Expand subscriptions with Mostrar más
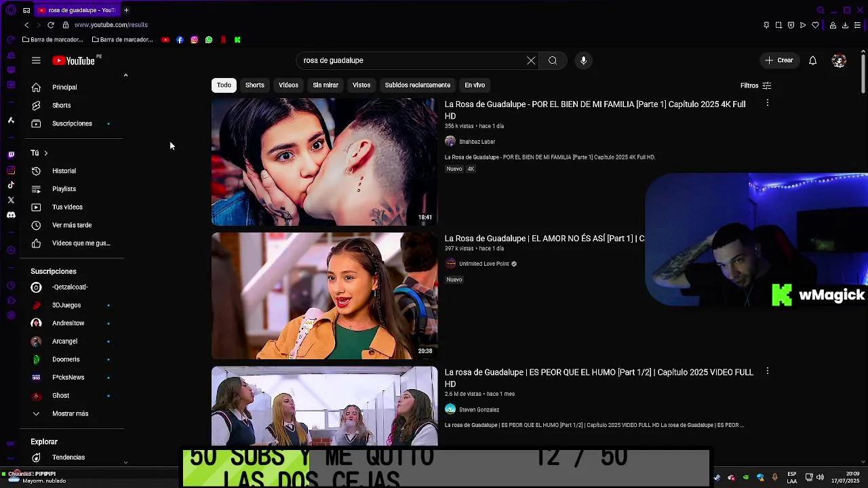The image size is (868, 488). tap(71, 413)
